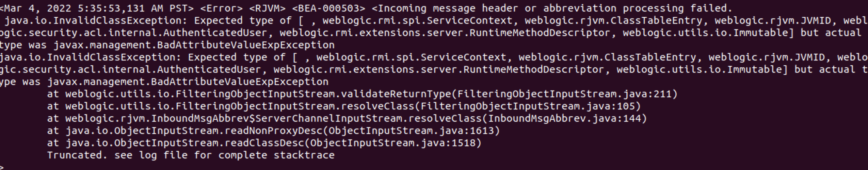Click readNonProxyDesc stack trace line
The width and height of the screenshot is (868, 170).
coord(273,131)
